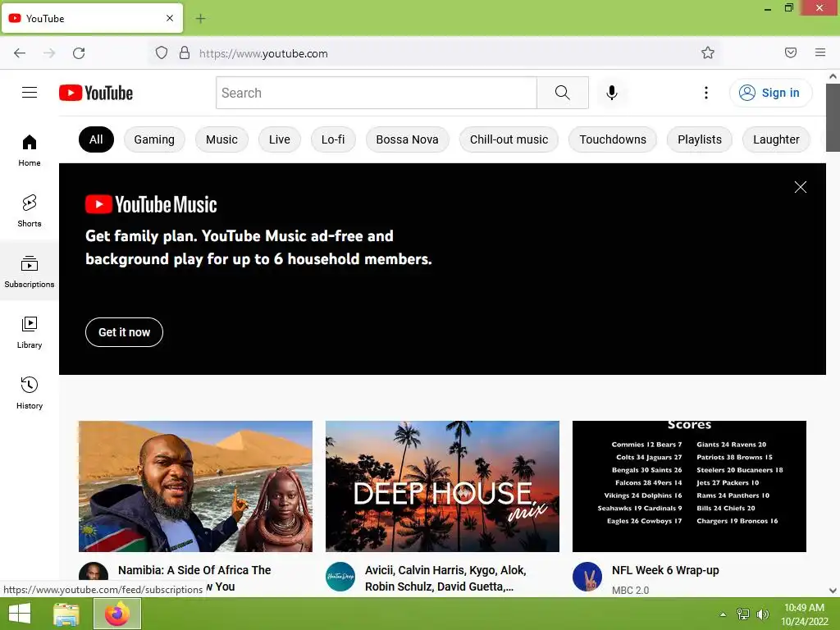Select the Lo-fi filter chip
The width and height of the screenshot is (840, 630).
coord(333,139)
